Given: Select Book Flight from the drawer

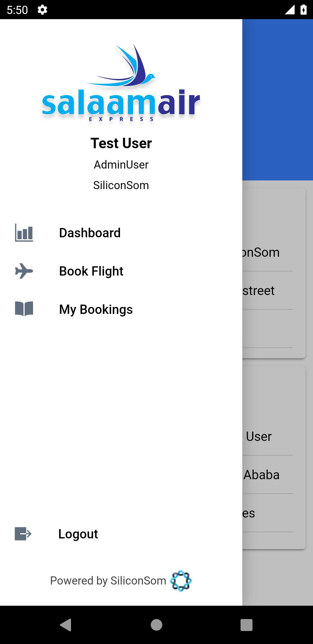Looking at the screenshot, I should click(91, 271).
